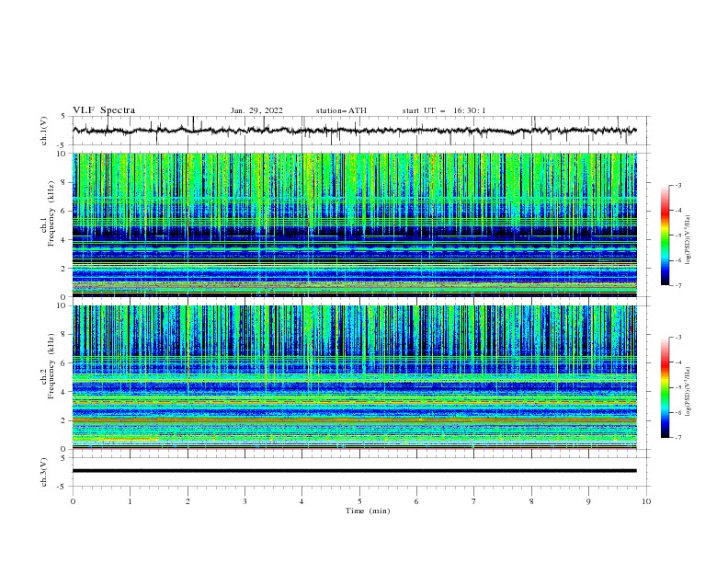Click the ch.2 "Frequency (kHz)" axis label
The image size is (728, 563).
coord(51,366)
